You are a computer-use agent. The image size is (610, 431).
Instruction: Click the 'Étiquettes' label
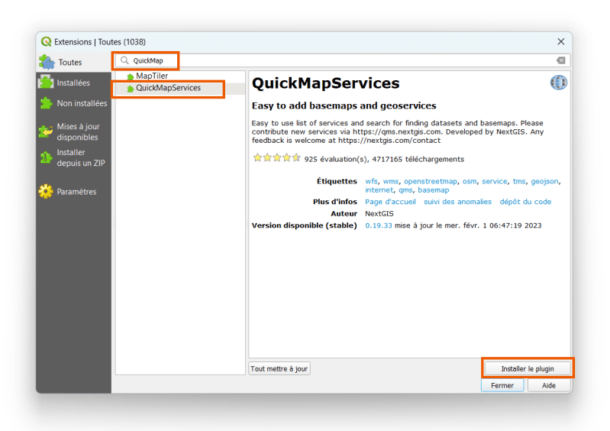337,181
